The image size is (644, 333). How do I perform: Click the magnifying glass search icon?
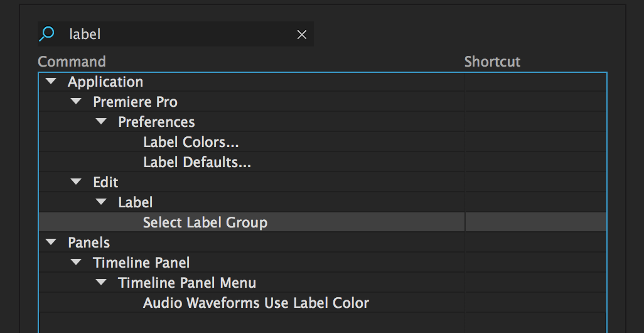click(x=46, y=34)
